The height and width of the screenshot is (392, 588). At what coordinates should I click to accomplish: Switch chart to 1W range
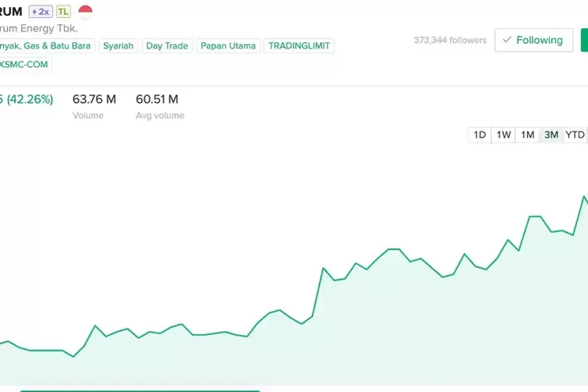click(x=504, y=135)
